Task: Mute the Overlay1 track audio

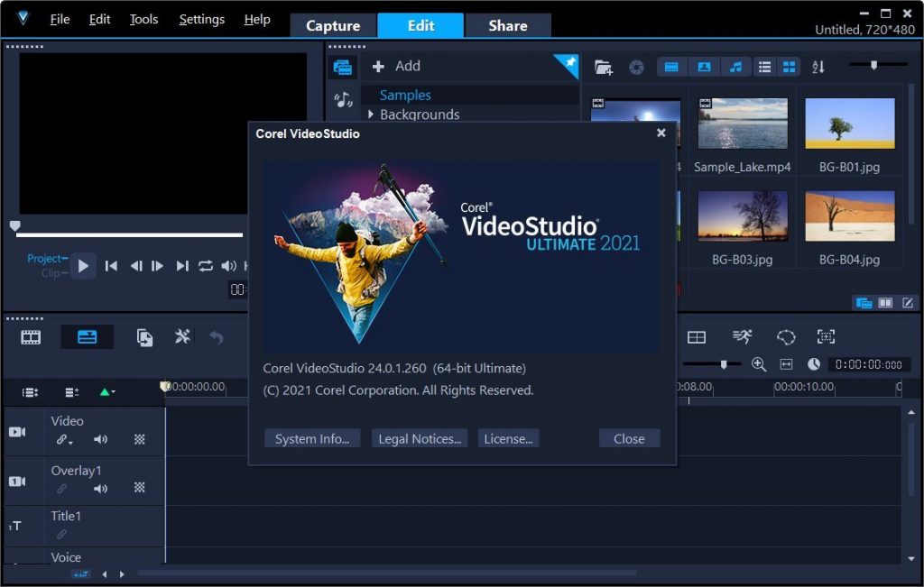Action: click(100, 488)
